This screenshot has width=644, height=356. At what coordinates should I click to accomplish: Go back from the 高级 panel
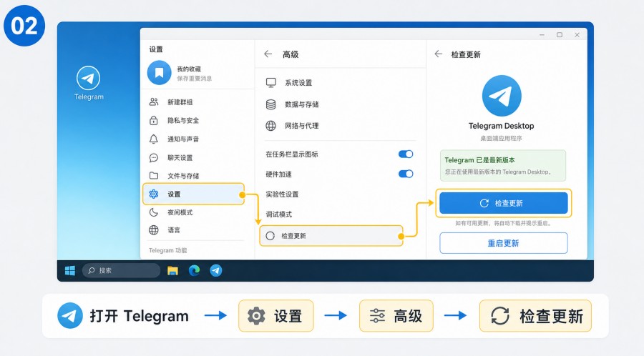tap(268, 54)
